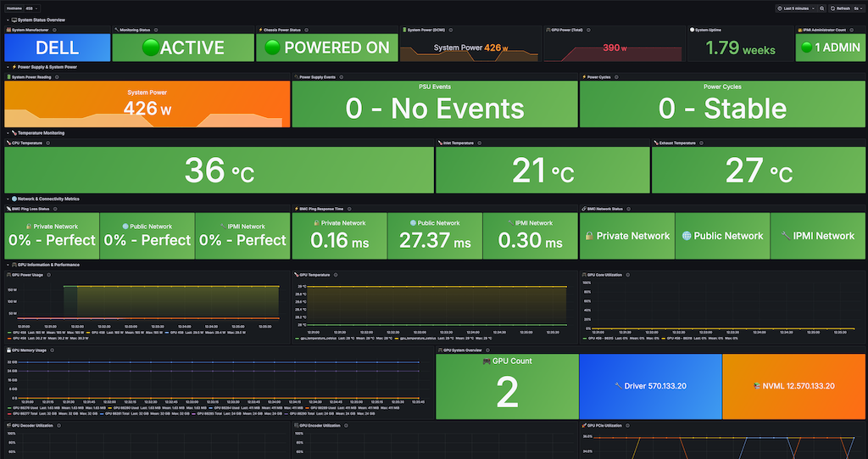Show info icon beside Chassis Power Status
The width and height of the screenshot is (868, 459).
(306, 30)
